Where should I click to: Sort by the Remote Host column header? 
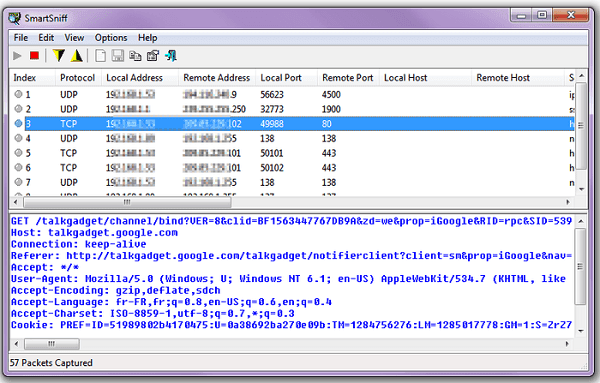coord(518,78)
